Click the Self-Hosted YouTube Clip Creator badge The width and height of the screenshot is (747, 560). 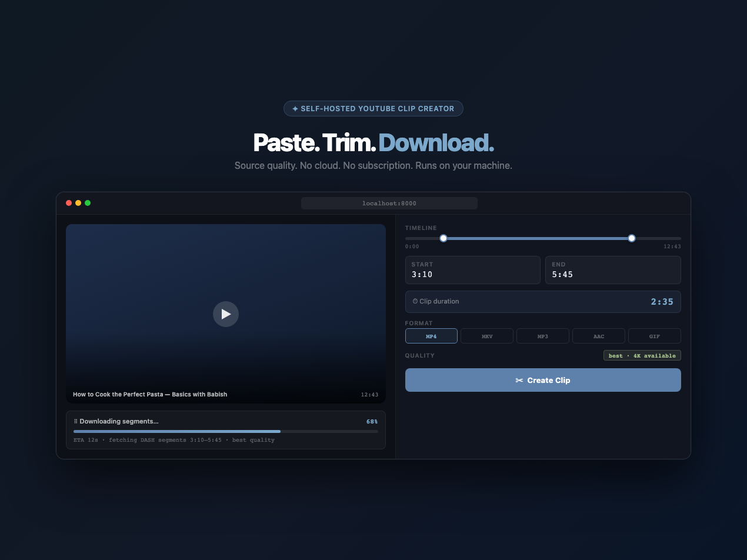tap(373, 109)
